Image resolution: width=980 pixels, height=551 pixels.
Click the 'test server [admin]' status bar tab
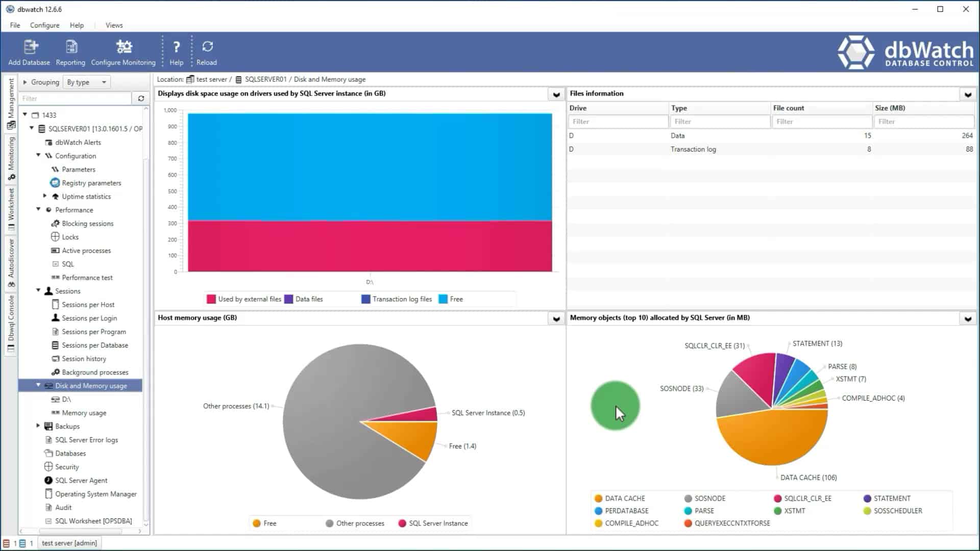(69, 543)
